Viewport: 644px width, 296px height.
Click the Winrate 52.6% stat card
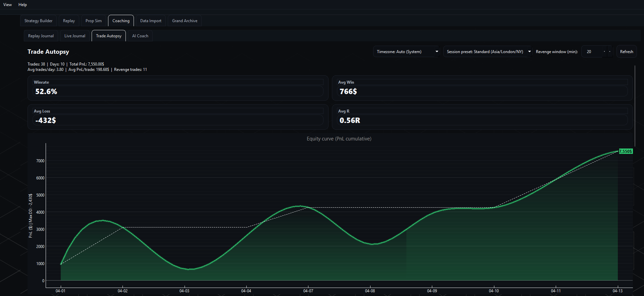(x=178, y=88)
